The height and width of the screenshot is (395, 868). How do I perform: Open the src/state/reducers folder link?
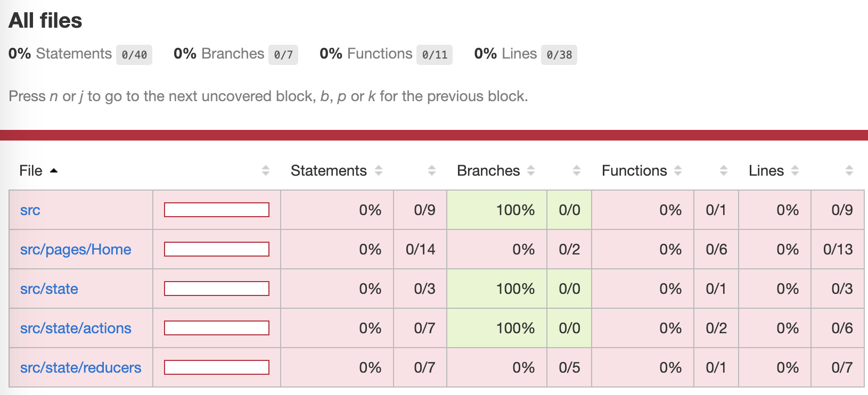(x=81, y=368)
